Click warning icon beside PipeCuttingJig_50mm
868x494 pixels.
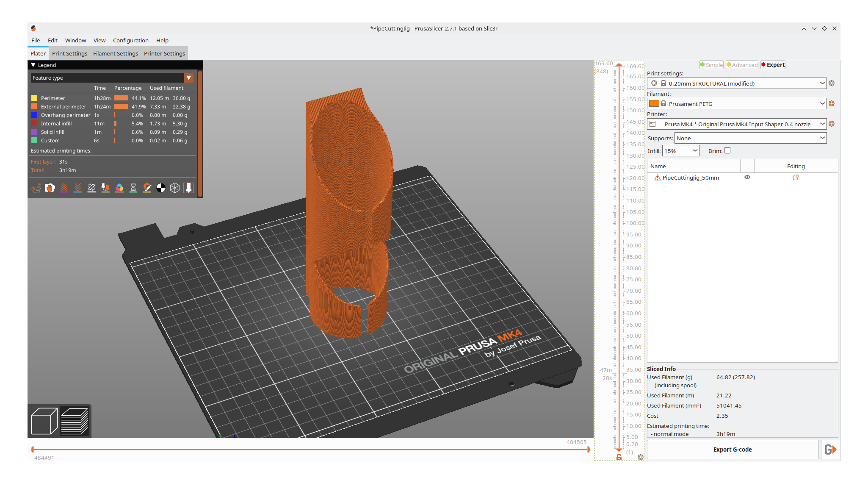click(657, 178)
